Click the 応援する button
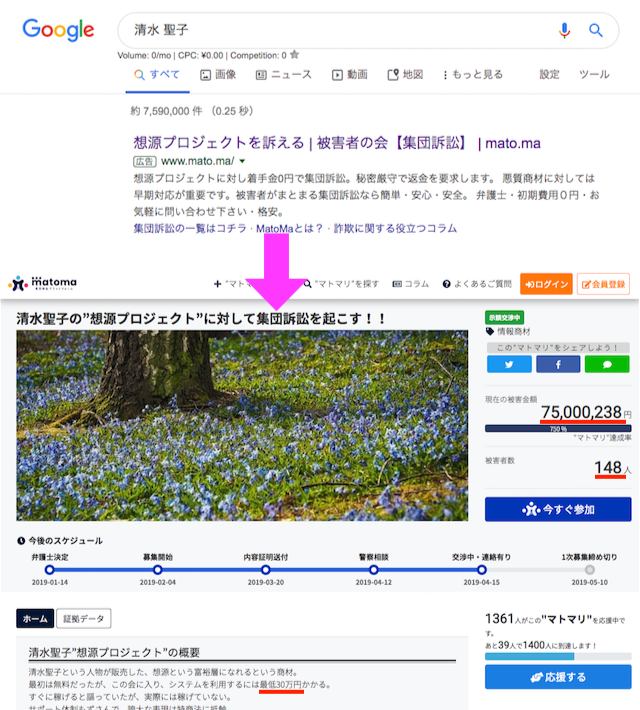This screenshot has width=640, height=710. pyautogui.click(x=558, y=677)
